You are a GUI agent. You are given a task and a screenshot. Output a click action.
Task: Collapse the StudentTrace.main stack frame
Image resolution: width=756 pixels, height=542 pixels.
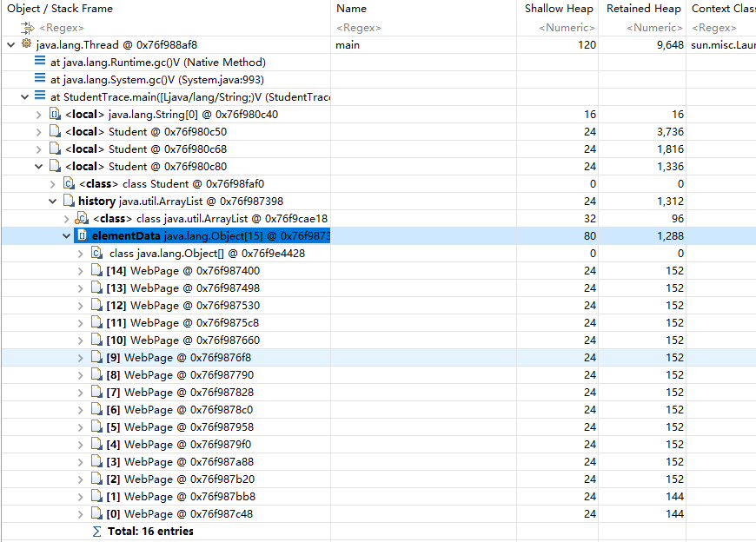(24, 96)
